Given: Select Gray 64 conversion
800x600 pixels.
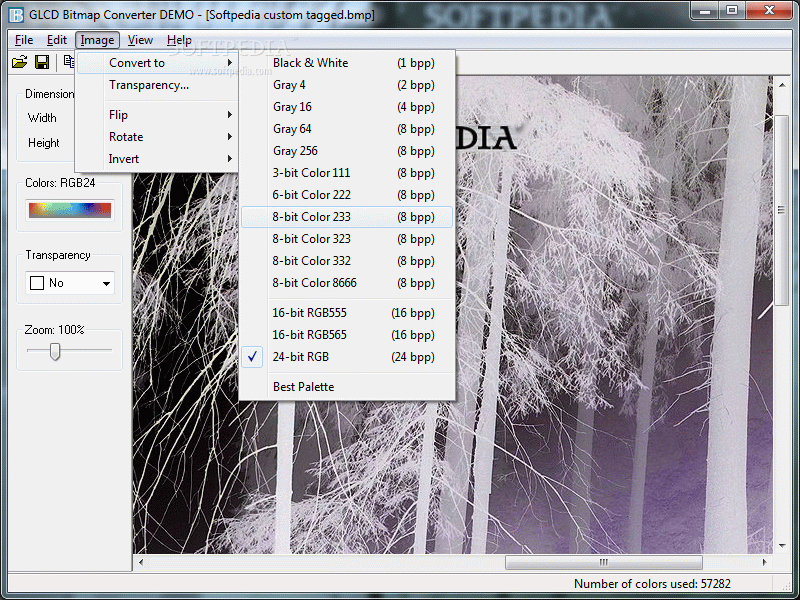Looking at the screenshot, I should [x=347, y=129].
